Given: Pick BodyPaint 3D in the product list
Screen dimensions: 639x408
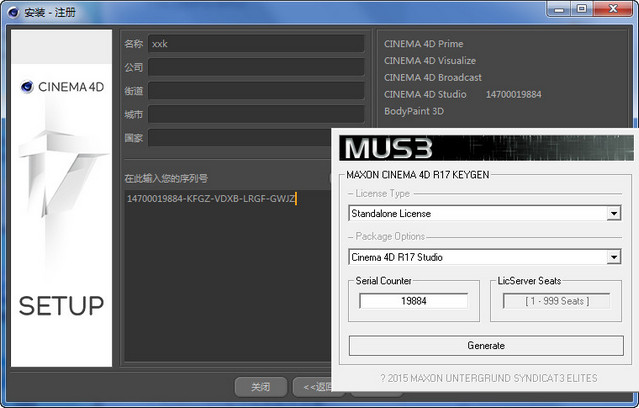Looking at the screenshot, I should tap(414, 111).
